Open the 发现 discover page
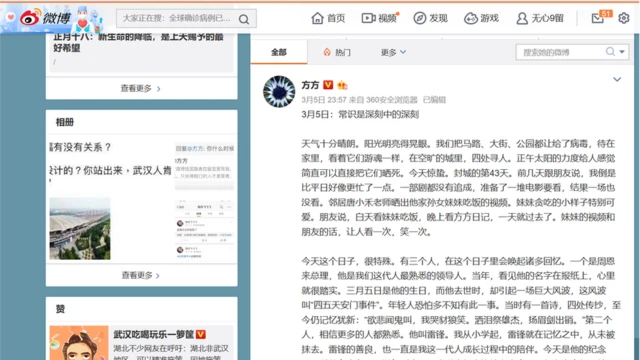Image resolution: width=640 pixels, height=360 pixels. [x=431, y=18]
